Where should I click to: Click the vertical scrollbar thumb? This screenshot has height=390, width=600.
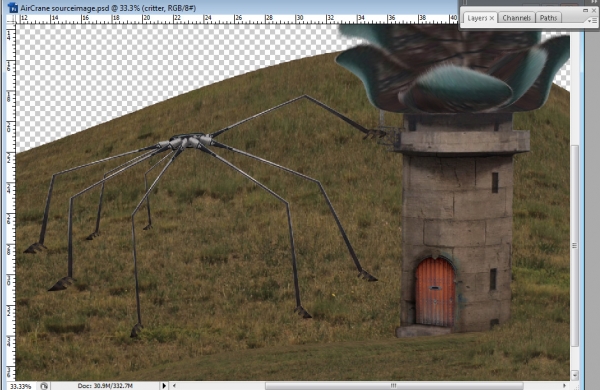pyautogui.click(x=575, y=246)
